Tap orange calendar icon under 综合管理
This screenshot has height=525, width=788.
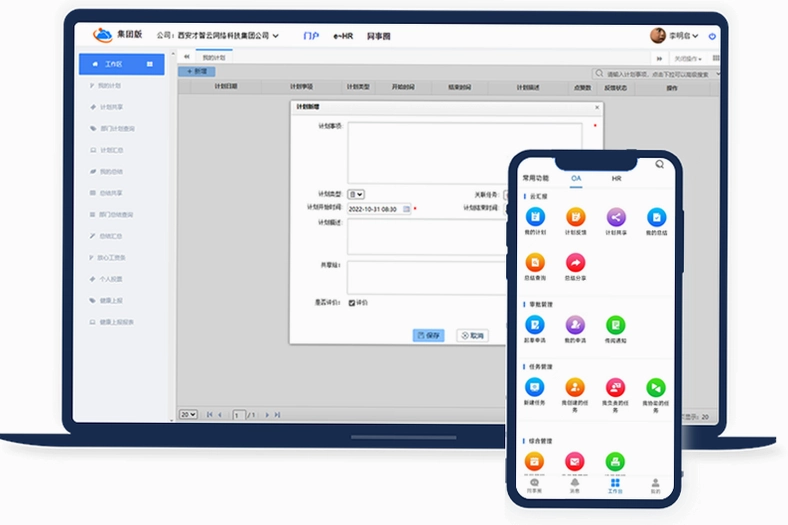pos(534,461)
